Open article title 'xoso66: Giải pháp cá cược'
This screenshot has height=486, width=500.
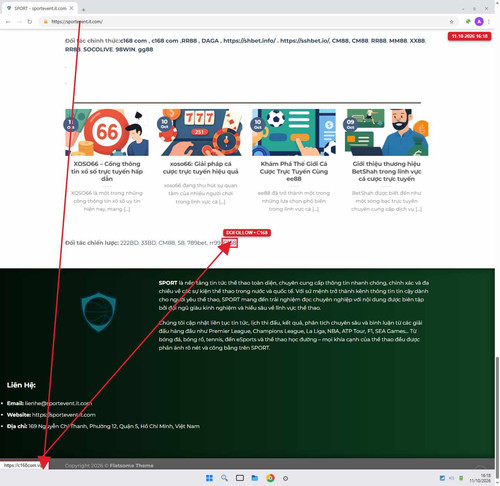(x=200, y=167)
